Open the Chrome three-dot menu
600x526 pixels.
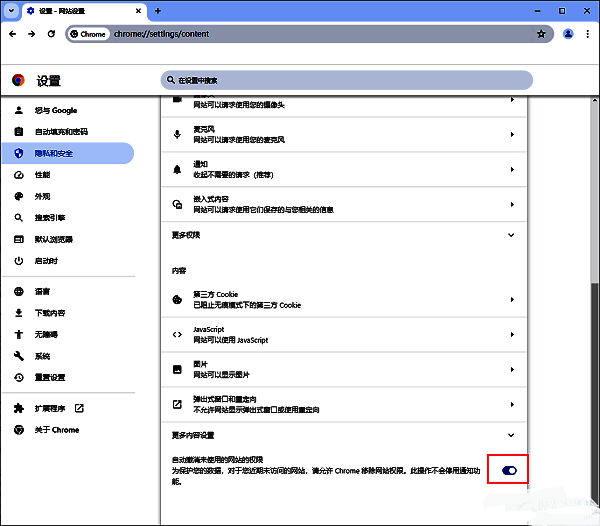pos(587,33)
